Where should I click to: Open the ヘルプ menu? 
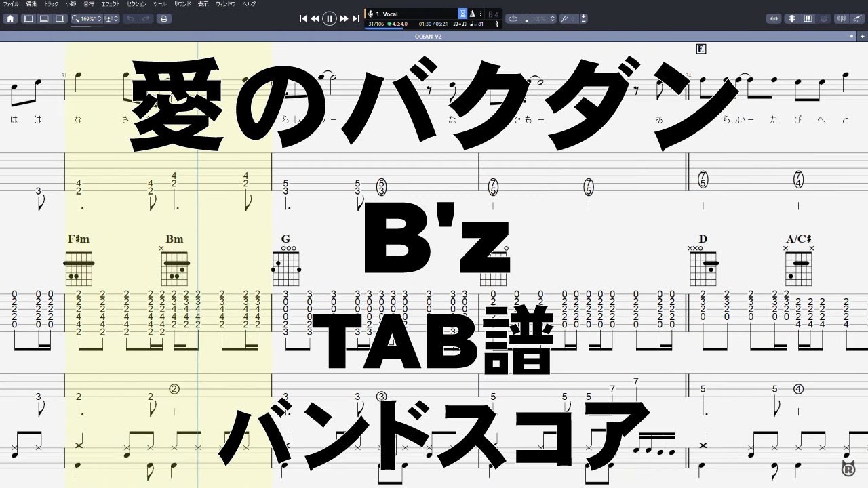tap(250, 3)
